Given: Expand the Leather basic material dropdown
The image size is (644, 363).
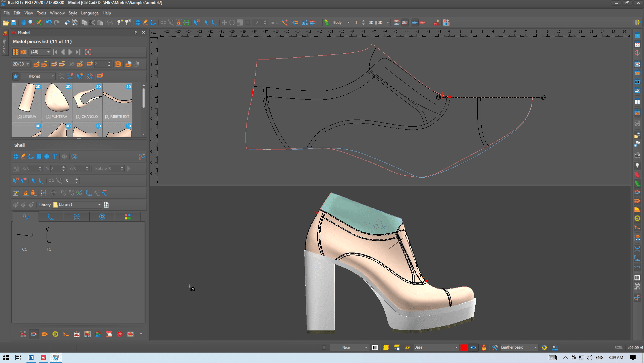Looking at the screenshot, I should click(x=535, y=348).
